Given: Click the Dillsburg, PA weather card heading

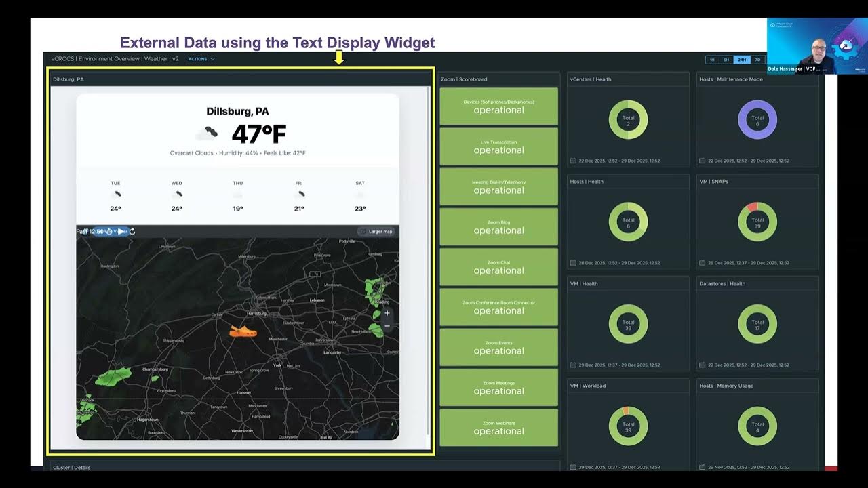Looking at the screenshot, I should pos(237,111).
